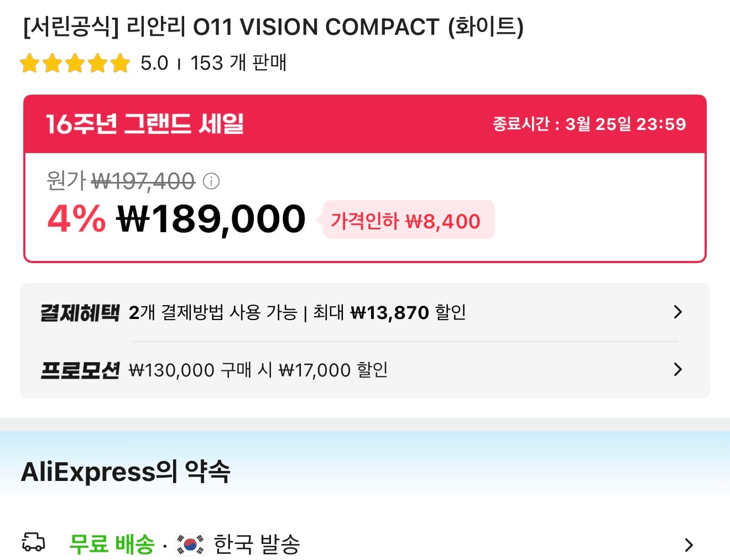Tap the AliExpress의 약속 heading
Screen dimensions: 730x560
[x=126, y=472]
